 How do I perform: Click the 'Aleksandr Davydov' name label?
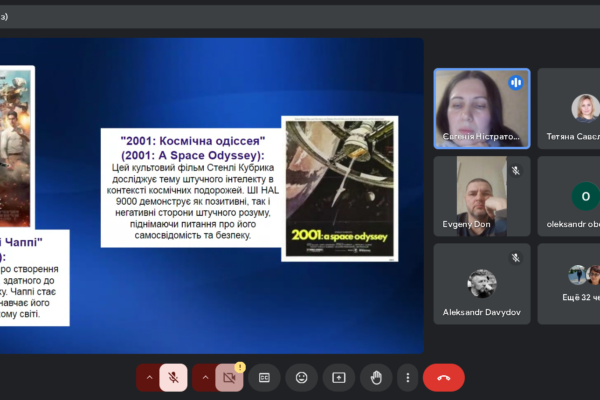coord(482,312)
